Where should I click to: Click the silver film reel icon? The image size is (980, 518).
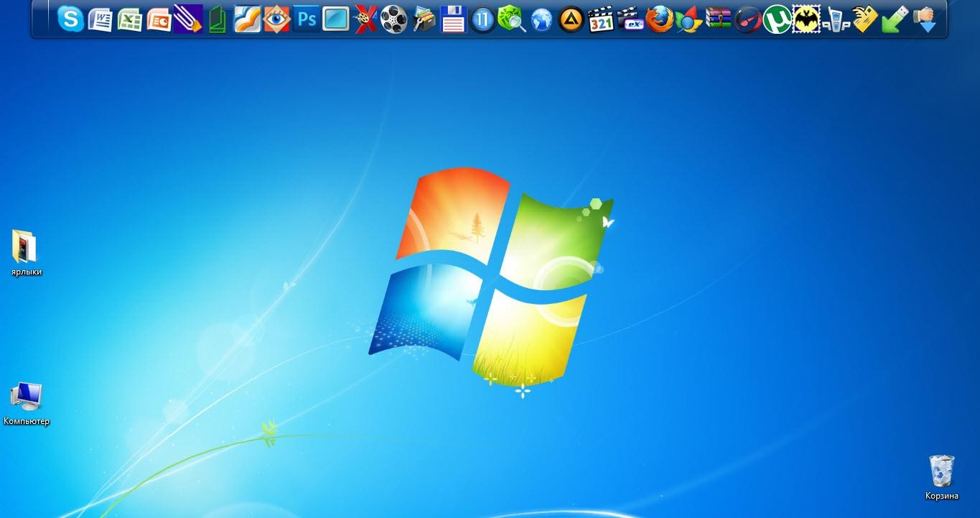(x=394, y=19)
